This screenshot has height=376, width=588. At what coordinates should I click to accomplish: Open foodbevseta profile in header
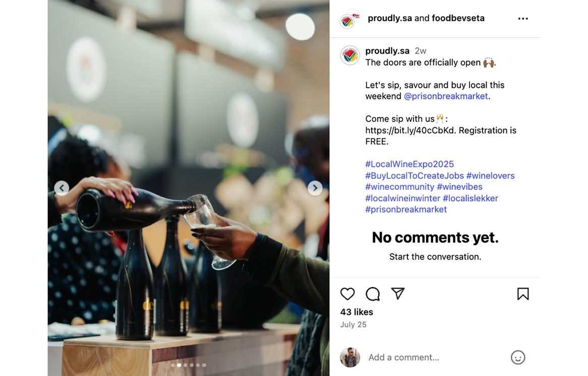pyautogui.click(x=458, y=18)
